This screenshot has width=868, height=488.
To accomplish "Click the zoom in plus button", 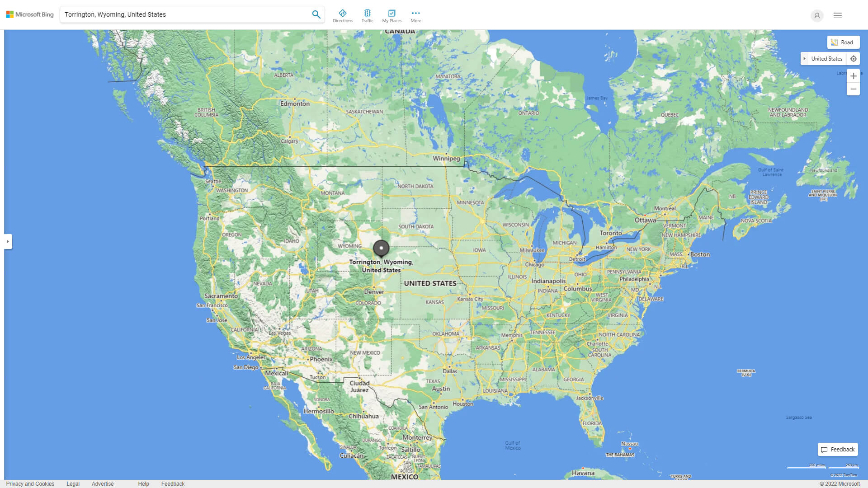I will (x=854, y=75).
